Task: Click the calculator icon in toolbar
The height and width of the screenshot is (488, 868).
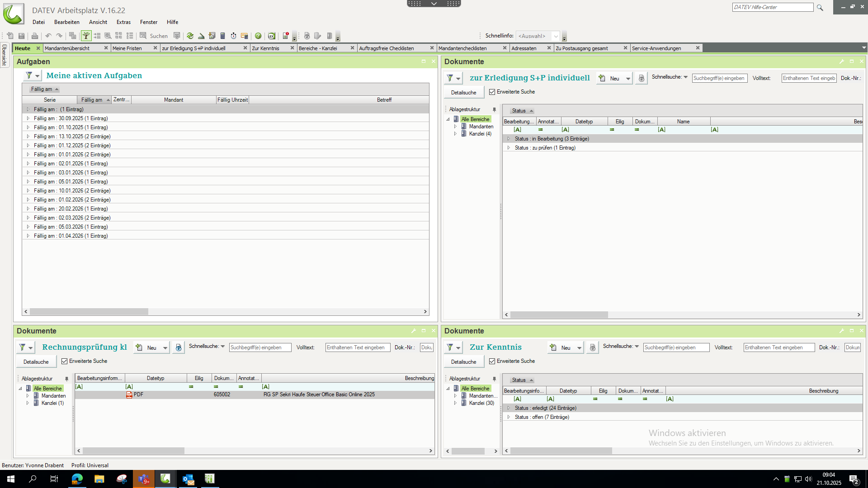Action: point(222,36)
